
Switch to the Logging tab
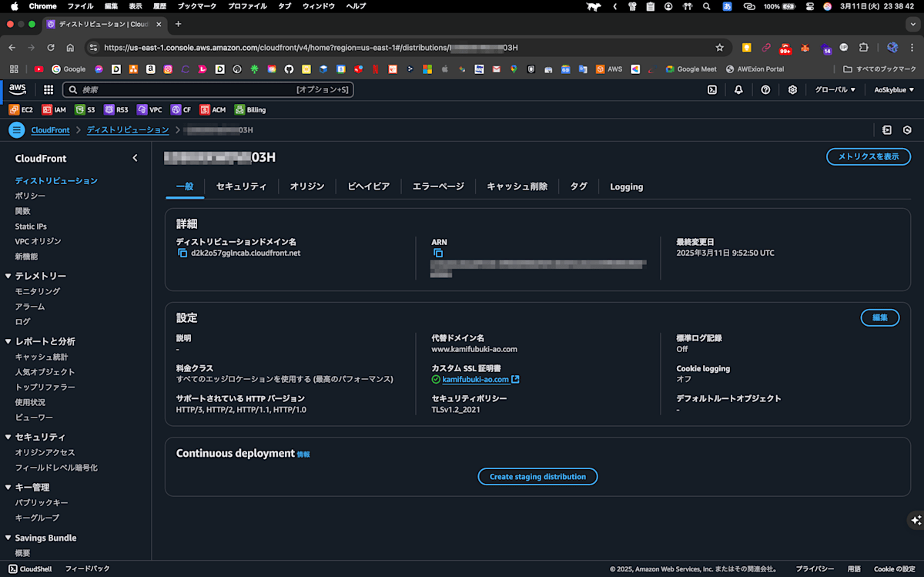click(627, 186)
